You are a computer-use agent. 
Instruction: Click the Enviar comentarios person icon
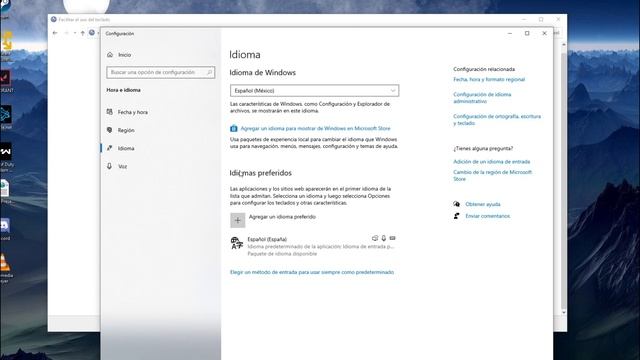point(456,216)
